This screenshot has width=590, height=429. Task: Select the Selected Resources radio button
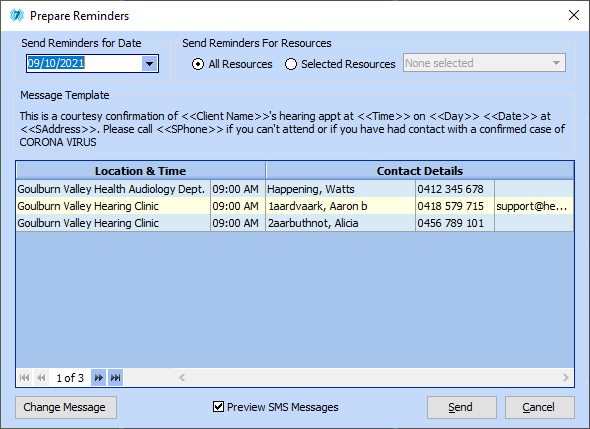290,64
